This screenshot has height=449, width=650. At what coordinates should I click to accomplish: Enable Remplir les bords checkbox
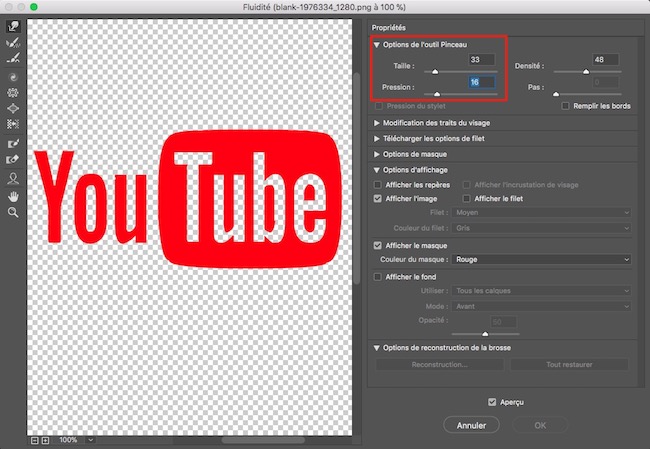coord(565,106)
